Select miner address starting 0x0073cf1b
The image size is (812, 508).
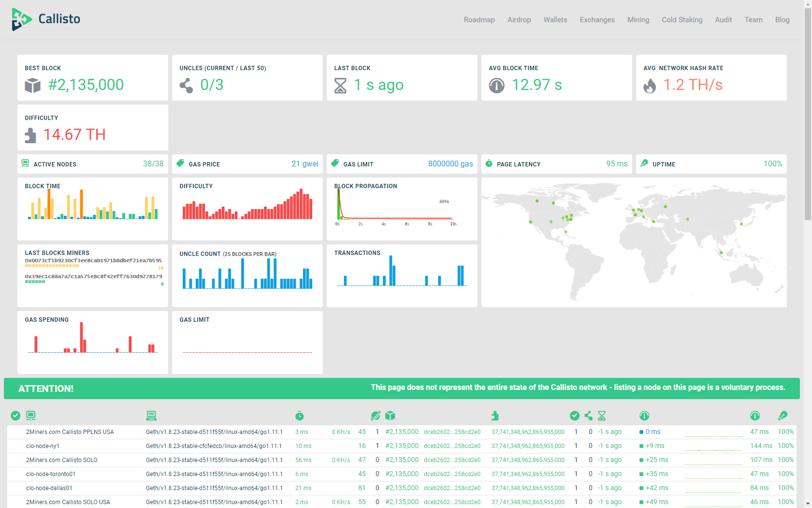coord(93,260)
